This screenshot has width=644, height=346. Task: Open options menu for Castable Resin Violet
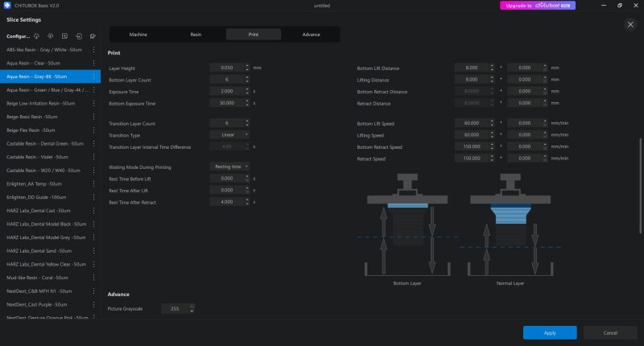[x=93, y=157]
